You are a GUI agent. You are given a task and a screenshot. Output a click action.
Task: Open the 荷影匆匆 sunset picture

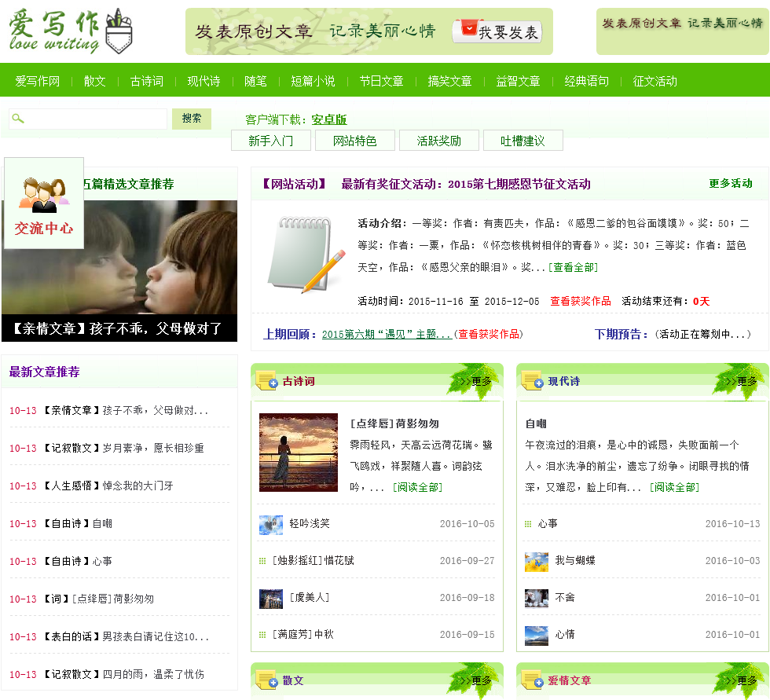coord(299,452)
